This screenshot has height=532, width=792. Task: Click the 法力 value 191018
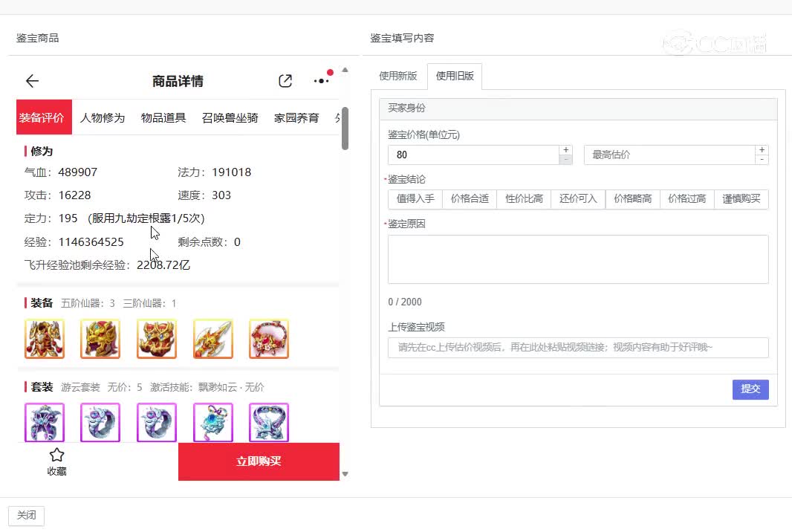point(231,172)
